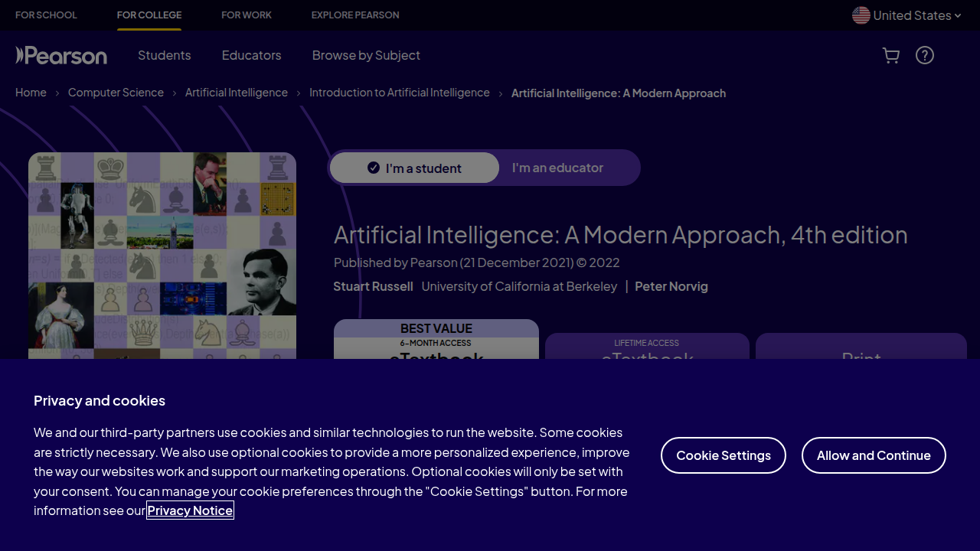980x551 pixels.
Task: Click the United States flag icon
Action: pyautogui.click(x=861, y=15)
